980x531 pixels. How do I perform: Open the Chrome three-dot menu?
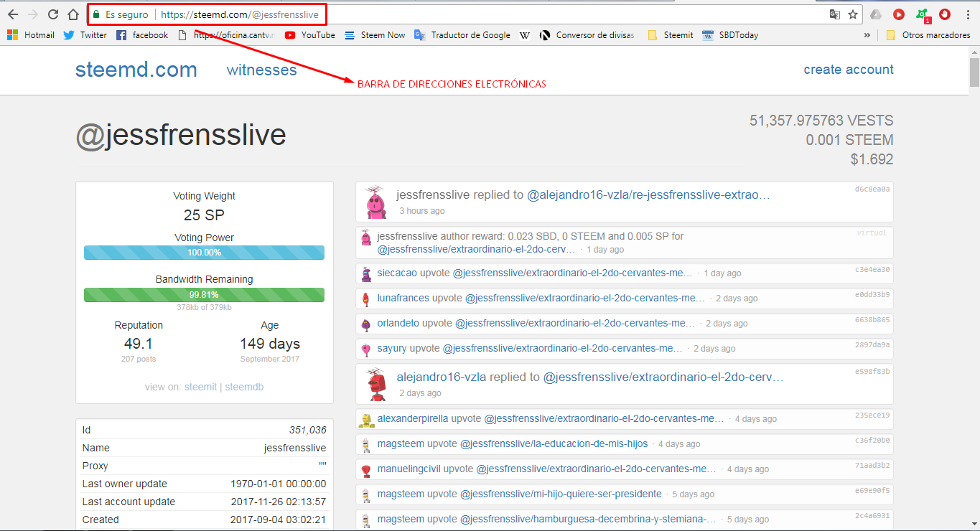(968, 14)
